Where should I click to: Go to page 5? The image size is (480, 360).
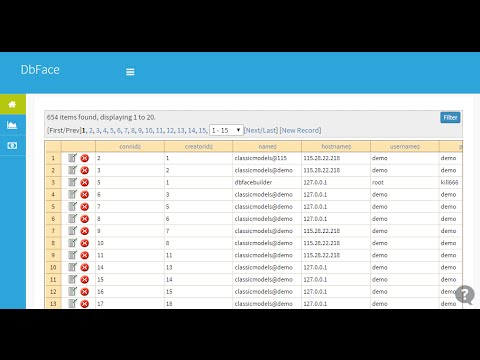pos(112,130)
